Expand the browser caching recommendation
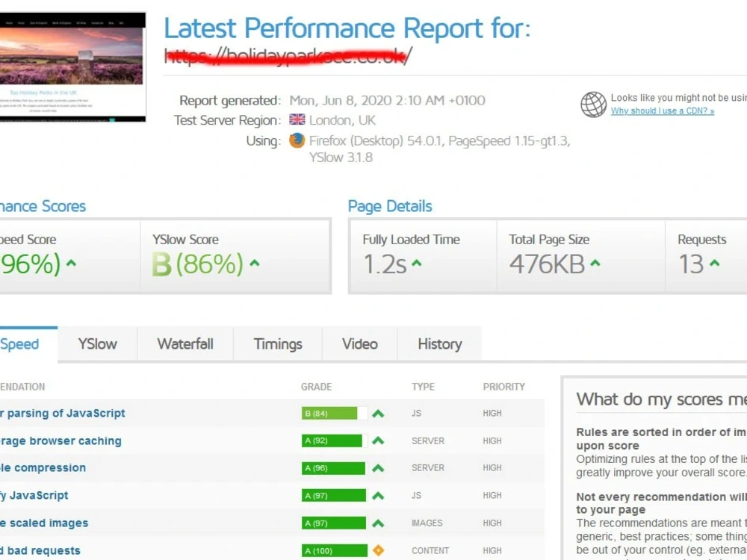This screenshot has height=560, width=747. [61, 441]
